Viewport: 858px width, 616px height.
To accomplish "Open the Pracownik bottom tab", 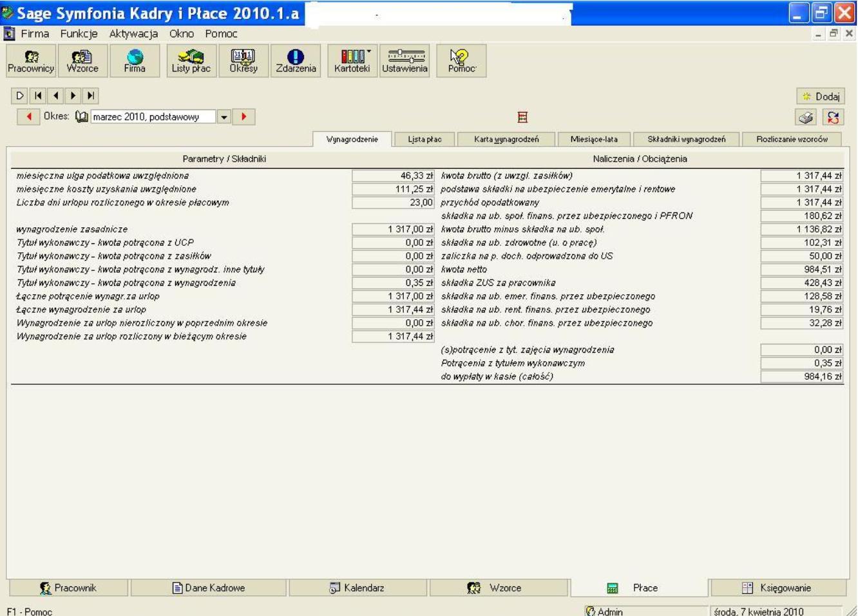I will click(x=68, y=588).
